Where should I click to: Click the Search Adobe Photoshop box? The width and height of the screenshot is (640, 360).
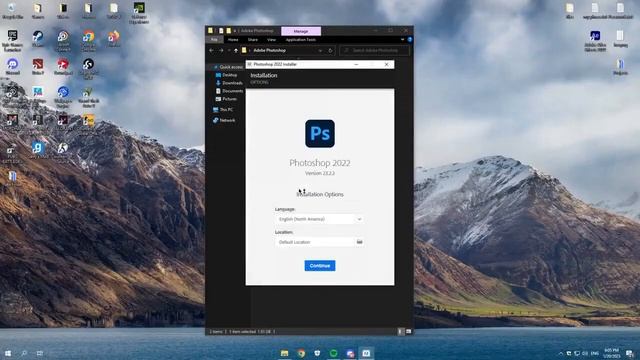click(x=374, y=50)
